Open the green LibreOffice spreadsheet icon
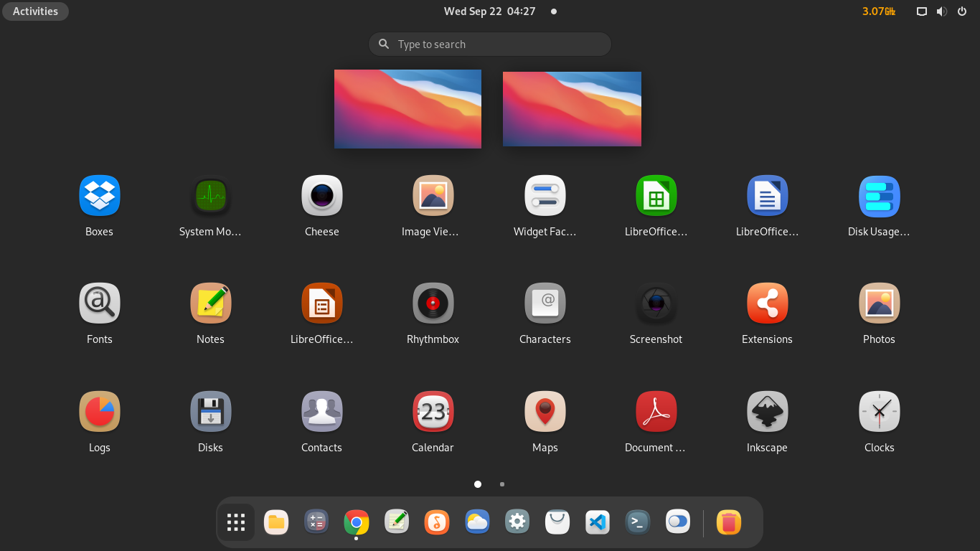 (656, 196)
